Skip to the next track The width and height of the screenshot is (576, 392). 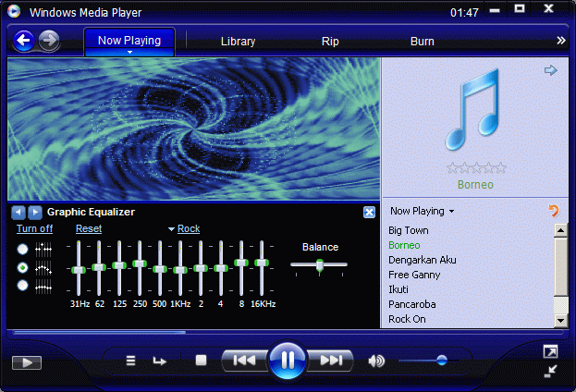click(331, 361)
